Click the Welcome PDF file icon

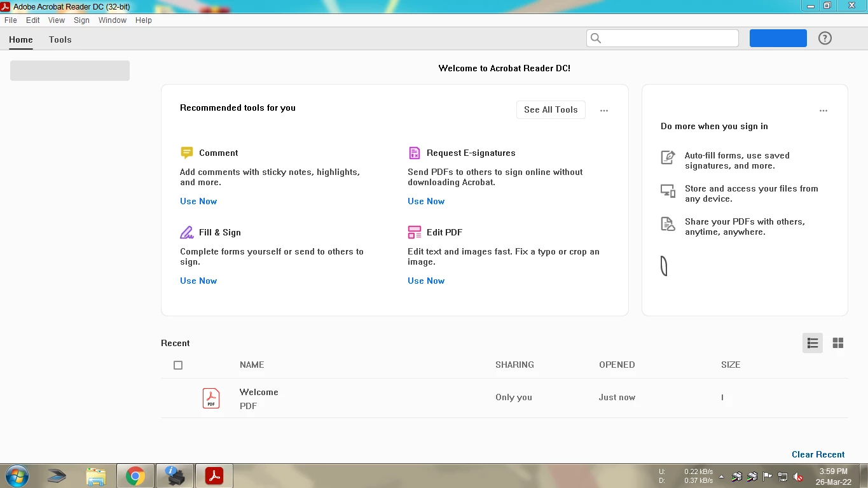[211, 398]
